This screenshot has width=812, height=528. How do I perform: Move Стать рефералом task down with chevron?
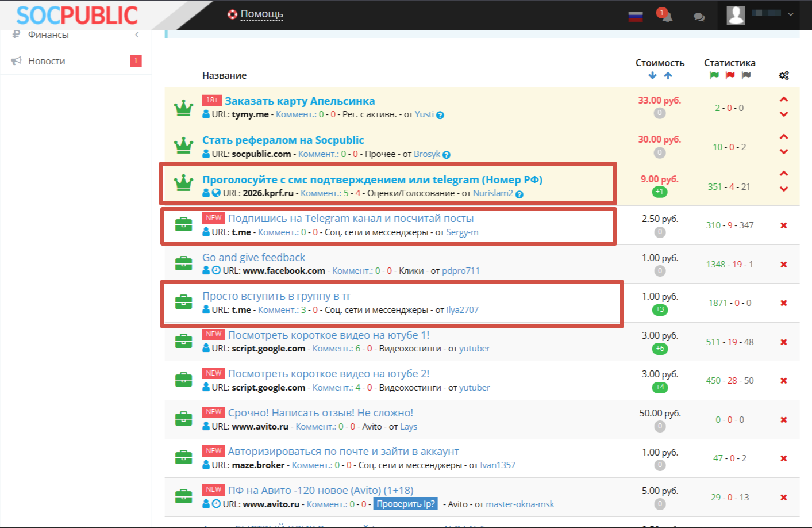point(784,152)
